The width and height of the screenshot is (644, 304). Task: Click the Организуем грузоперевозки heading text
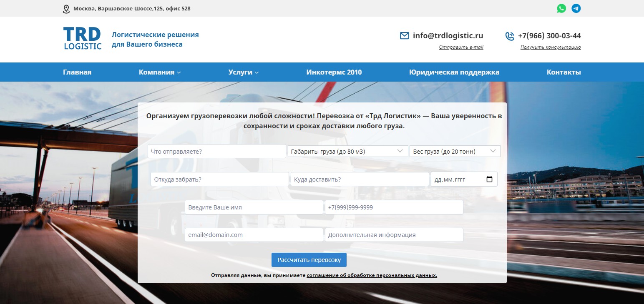(324, 121)
